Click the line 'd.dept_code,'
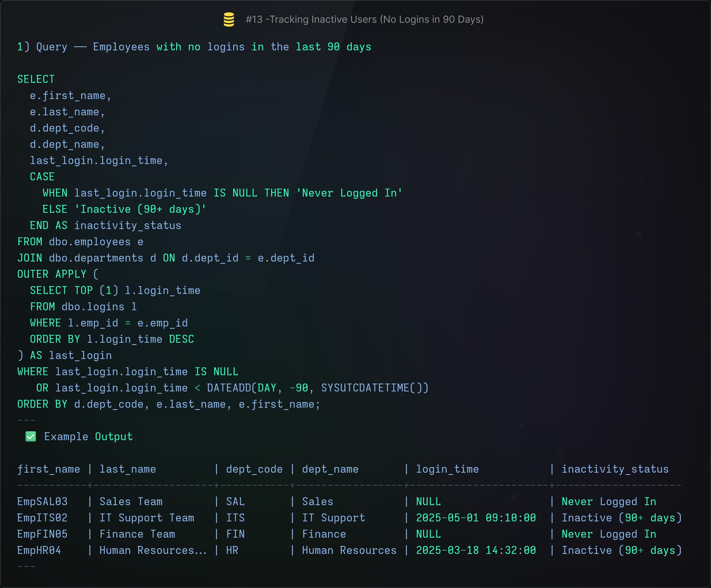The height and width of the screenshot is (588, 711). tap(67, 128)
